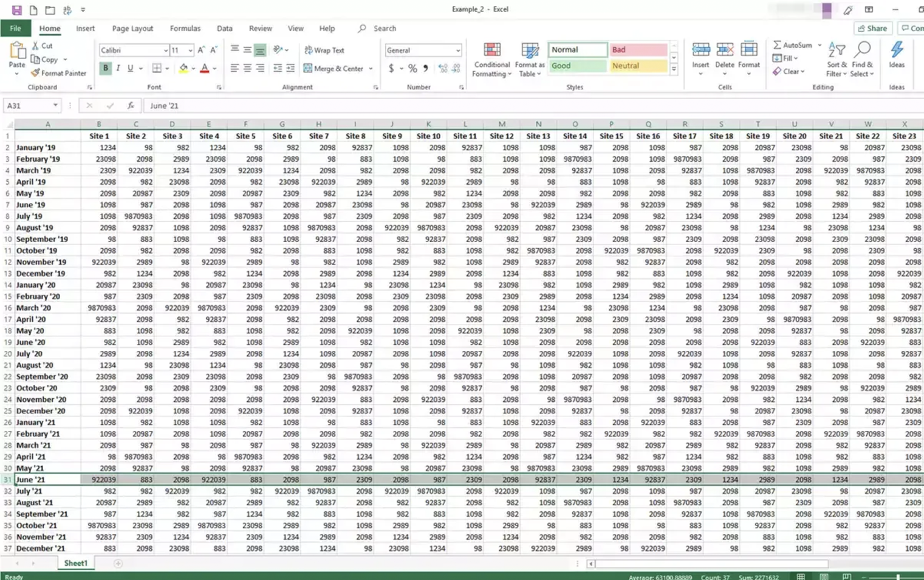Toggle Bold formatting
This screenshot has width=924, height=580.
pos(106,68)
